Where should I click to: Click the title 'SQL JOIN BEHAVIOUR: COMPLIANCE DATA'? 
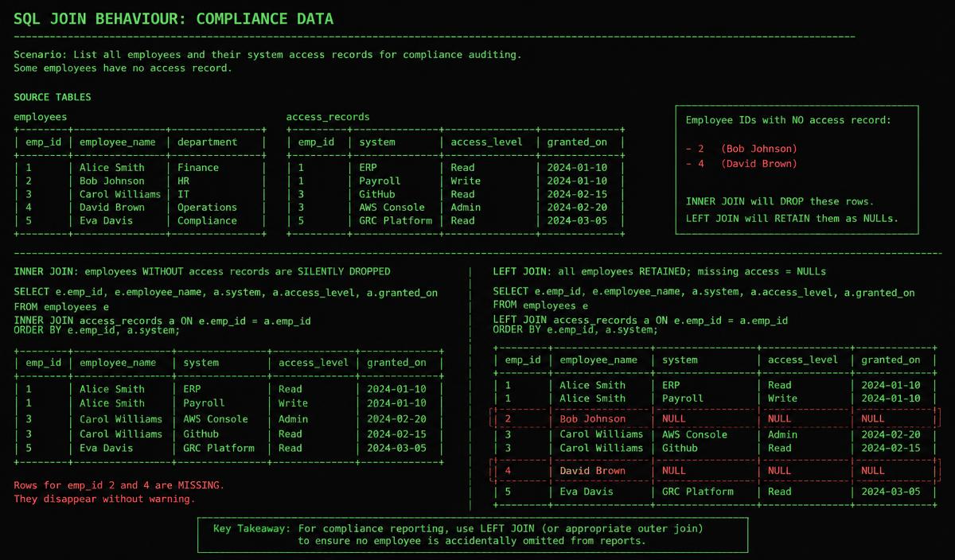click(173, 18)
